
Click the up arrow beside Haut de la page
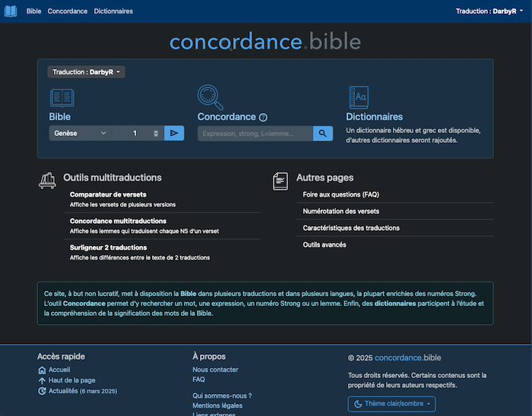42,380
